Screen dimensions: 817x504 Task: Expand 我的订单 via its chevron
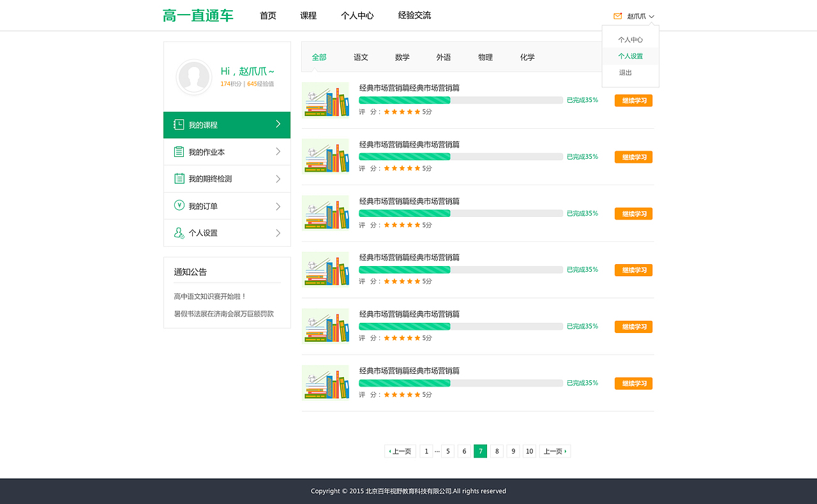point(279,205)
